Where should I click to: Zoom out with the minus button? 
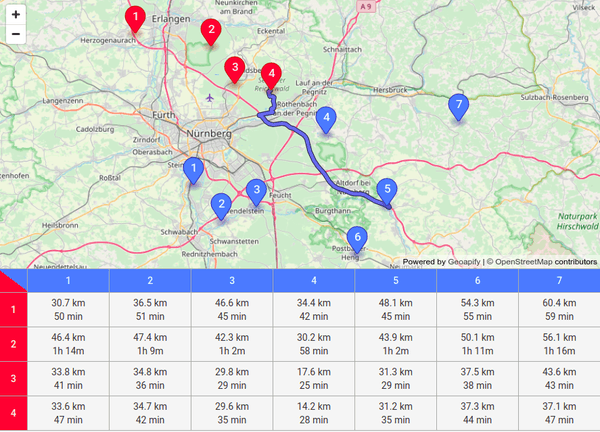(16, 34)
